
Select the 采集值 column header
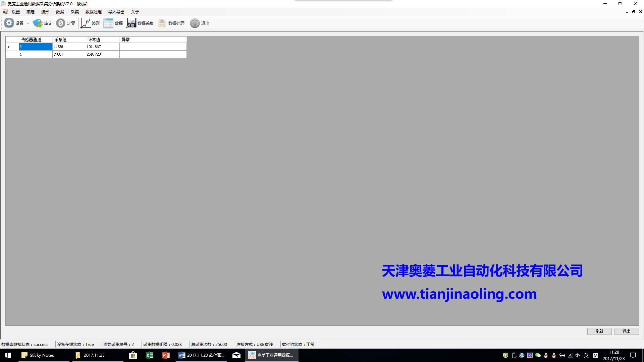[69, 40]
